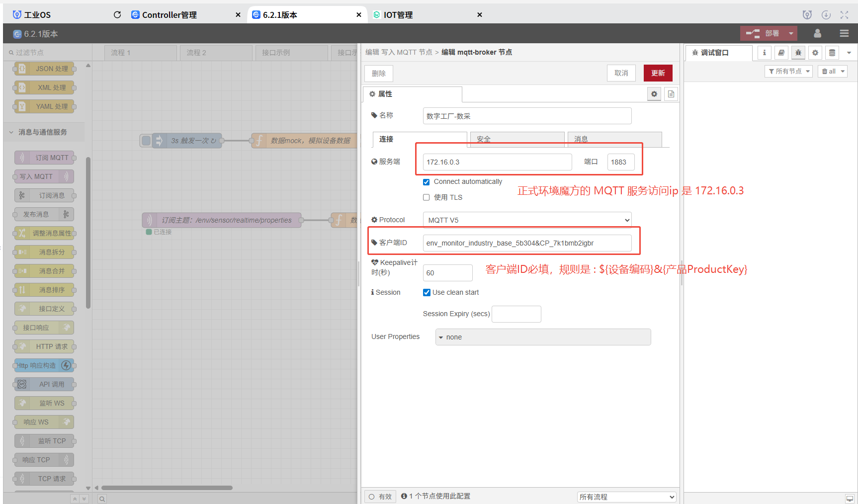This screenshot has width=858, height=504.
Task: Expand the User Properties none dropdown
Action: click(543, 337)
